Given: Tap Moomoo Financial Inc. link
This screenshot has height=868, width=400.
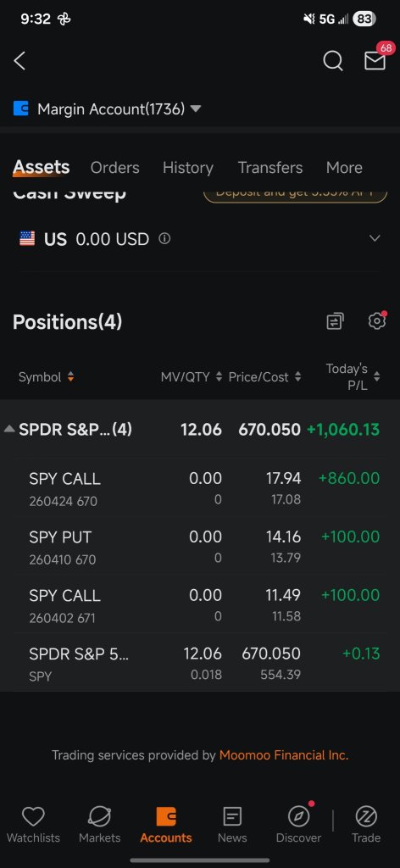Looking at the screenshot, I should [284, 755].
